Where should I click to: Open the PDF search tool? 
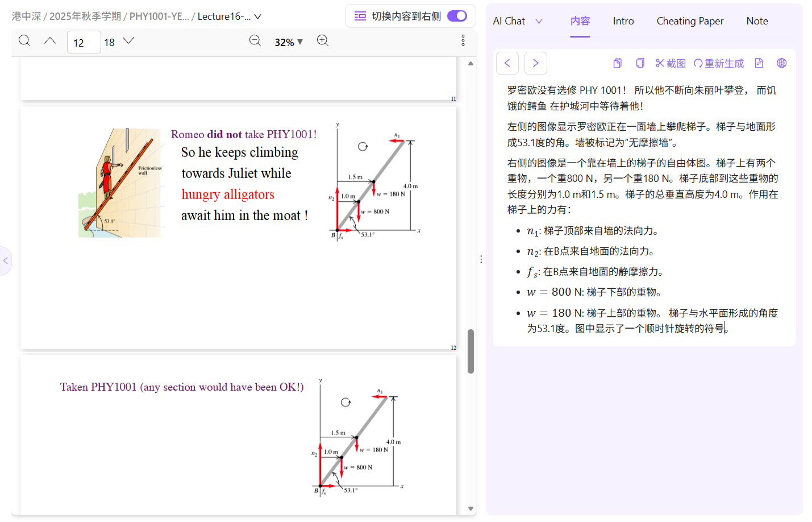[x=24, y=40]
